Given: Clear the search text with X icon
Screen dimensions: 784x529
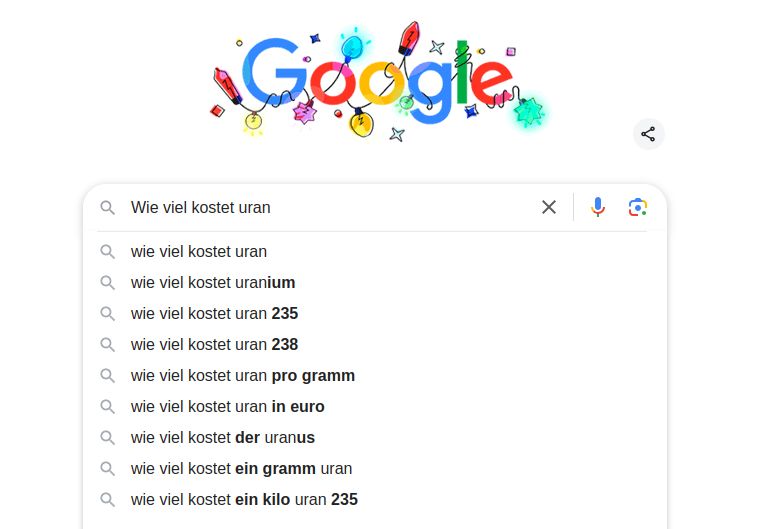Looking at the screenshot, I should (x=549, y=207).
